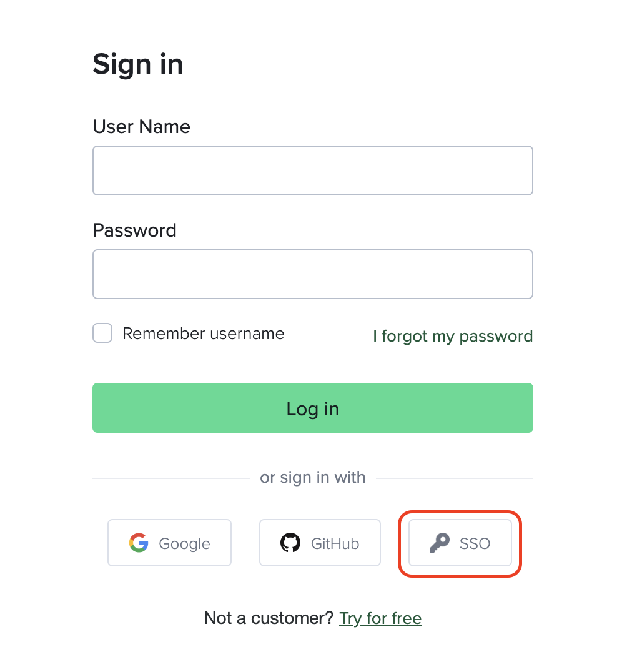Click the GitHub Octocat icon

point(291,543)
